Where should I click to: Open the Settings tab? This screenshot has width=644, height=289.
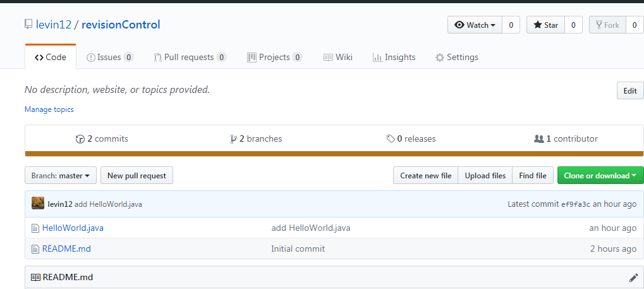tap(457, 57)
